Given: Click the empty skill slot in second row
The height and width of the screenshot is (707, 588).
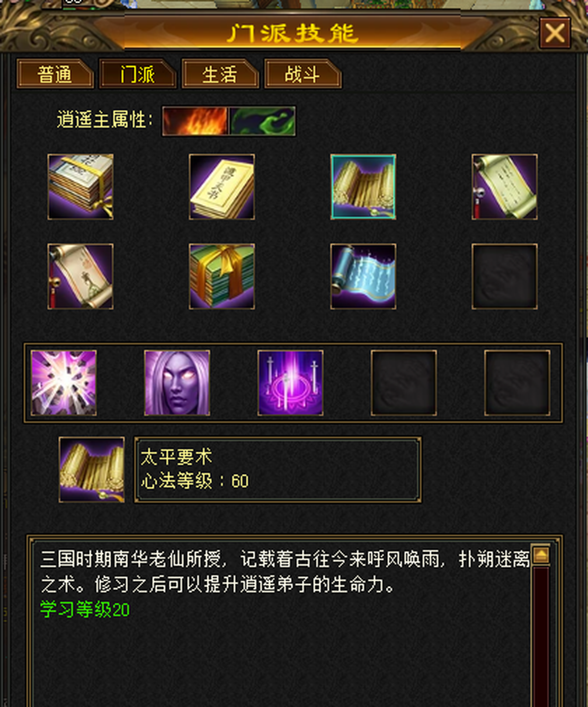Looking at the screenshot, I should (x=505, y=276).
